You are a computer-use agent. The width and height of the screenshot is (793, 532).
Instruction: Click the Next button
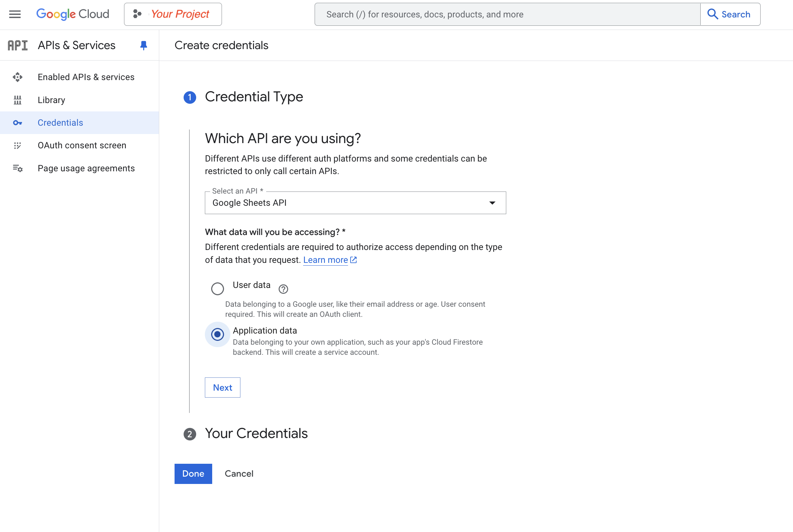(223, 388)
